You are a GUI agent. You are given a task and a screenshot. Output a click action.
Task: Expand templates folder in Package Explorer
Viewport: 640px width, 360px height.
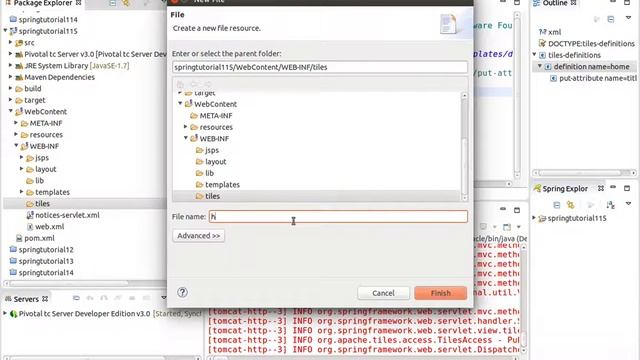[x=22, y=191]
